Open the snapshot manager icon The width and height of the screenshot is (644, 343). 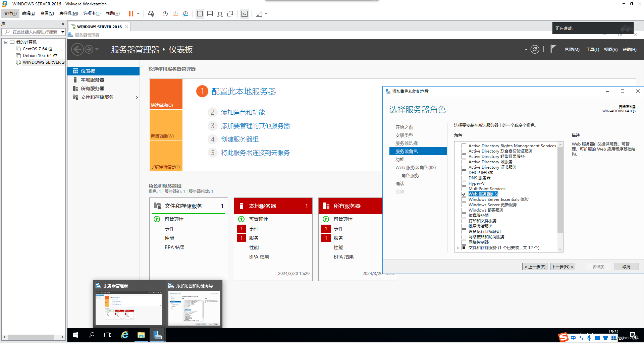[185, 14]
